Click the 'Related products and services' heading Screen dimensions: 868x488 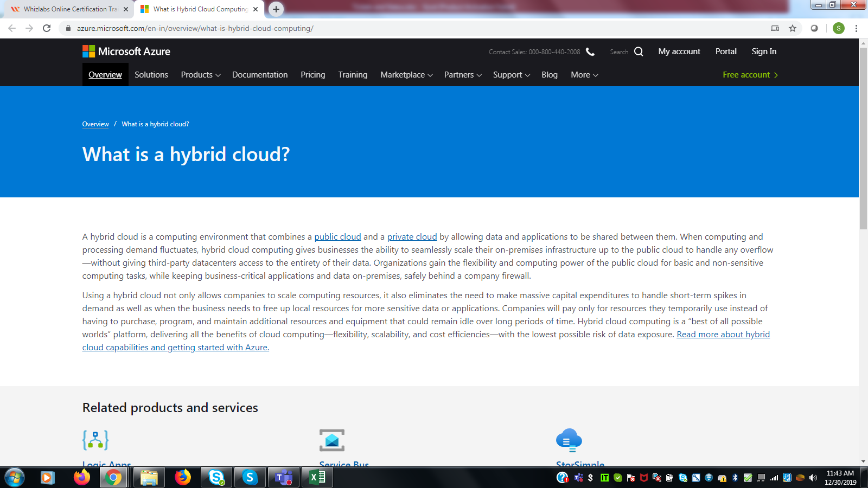[170, 408]
